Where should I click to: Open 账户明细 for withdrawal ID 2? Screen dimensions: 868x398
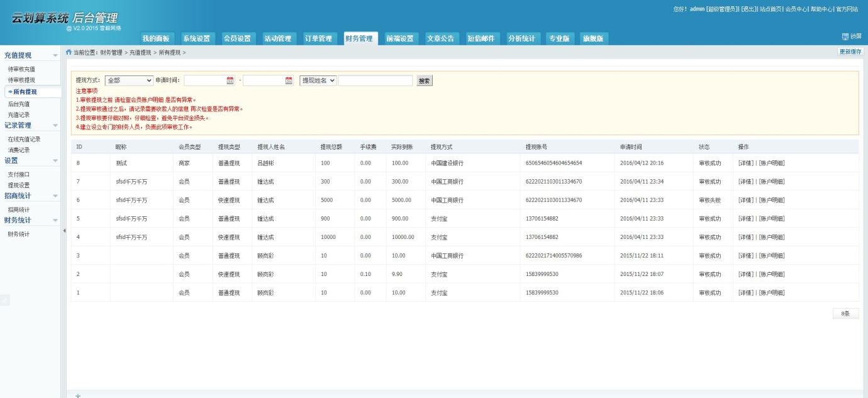[771, 274]
